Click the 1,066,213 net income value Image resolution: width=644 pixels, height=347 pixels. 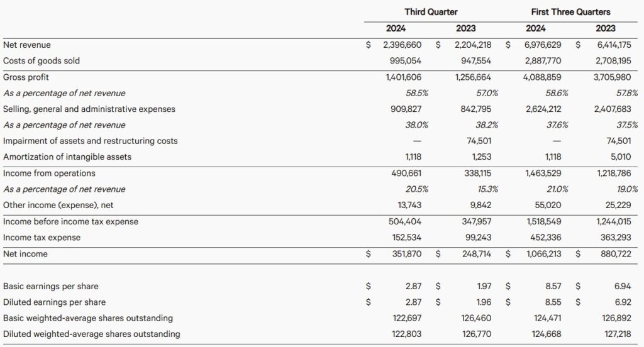pyautogui.click(x=543, y=254)
